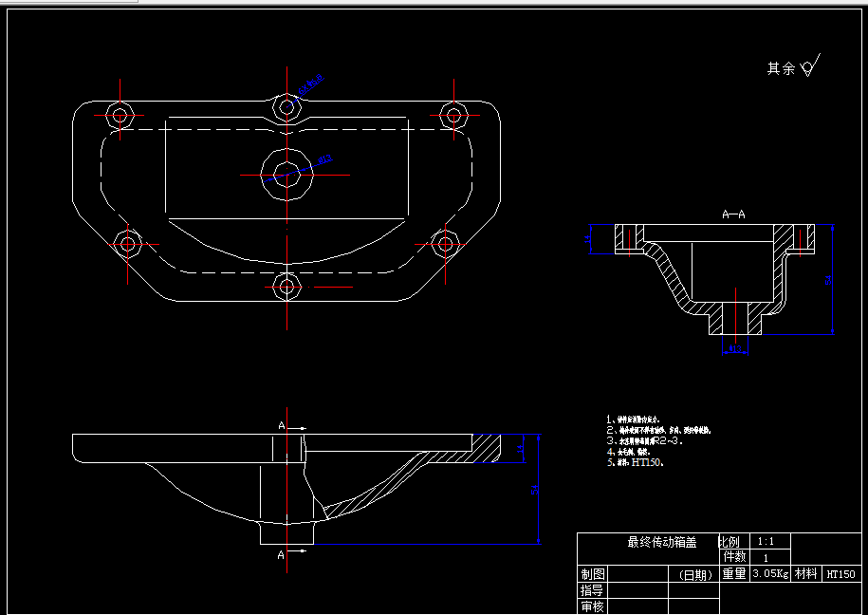
Task: Click the 件数 label in title block
Action: 734,556
